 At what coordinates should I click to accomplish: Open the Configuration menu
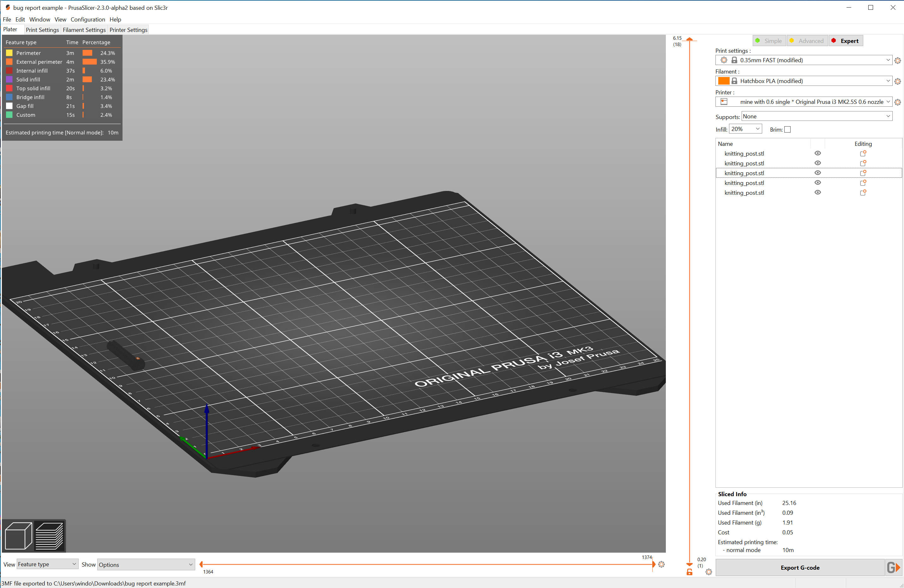[x=88, y=19]
